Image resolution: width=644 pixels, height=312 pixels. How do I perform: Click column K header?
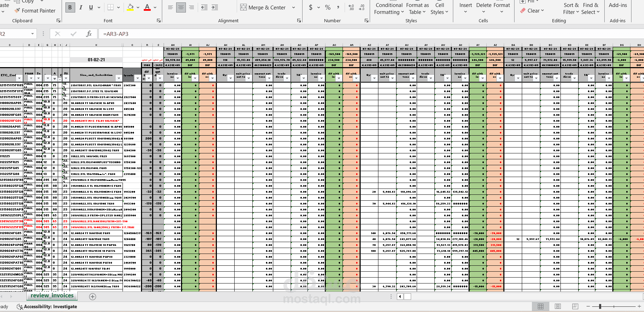[96, 45]
